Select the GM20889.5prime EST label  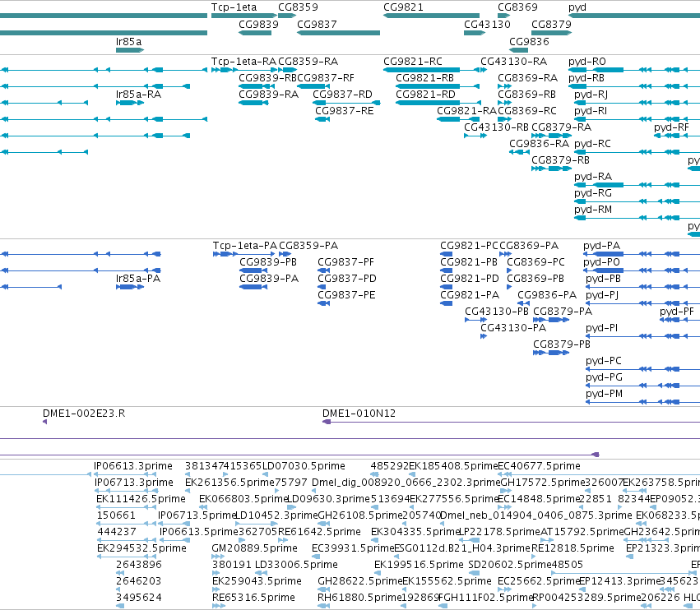pyautogui.click(x=254, y=548)
